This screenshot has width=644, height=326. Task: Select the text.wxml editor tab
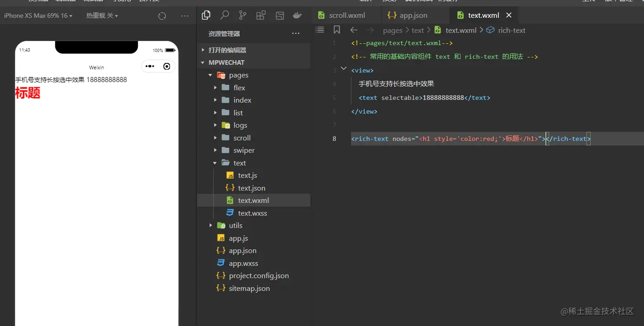(x=483, y=15)
